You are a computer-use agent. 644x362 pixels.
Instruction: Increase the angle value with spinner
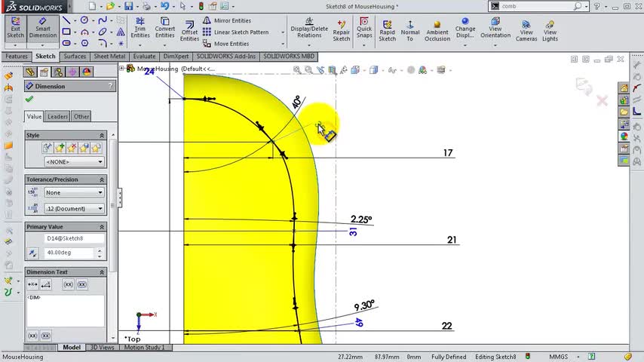[x=100, y=250]
